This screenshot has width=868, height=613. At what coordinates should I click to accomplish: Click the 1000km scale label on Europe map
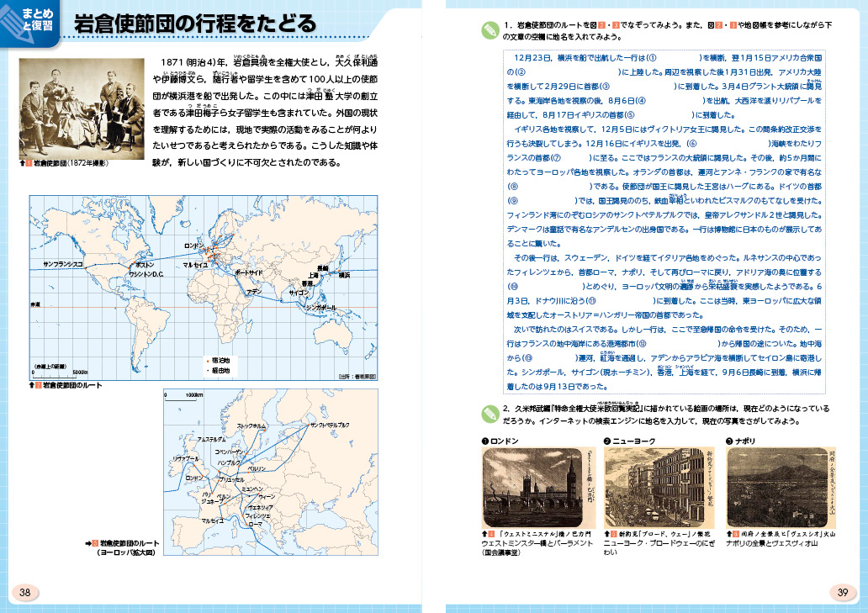194,395
